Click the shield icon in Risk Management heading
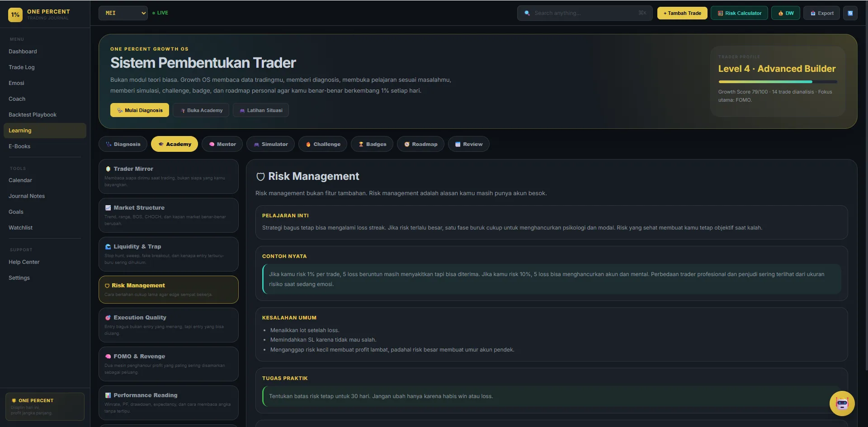The image size is (868, 427). click(x=260, y=177)
